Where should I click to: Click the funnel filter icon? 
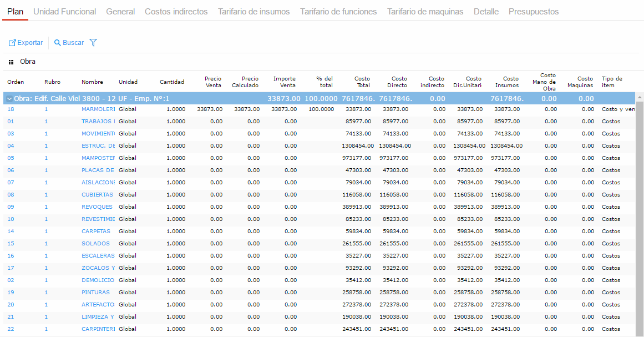tap(93, 43)
